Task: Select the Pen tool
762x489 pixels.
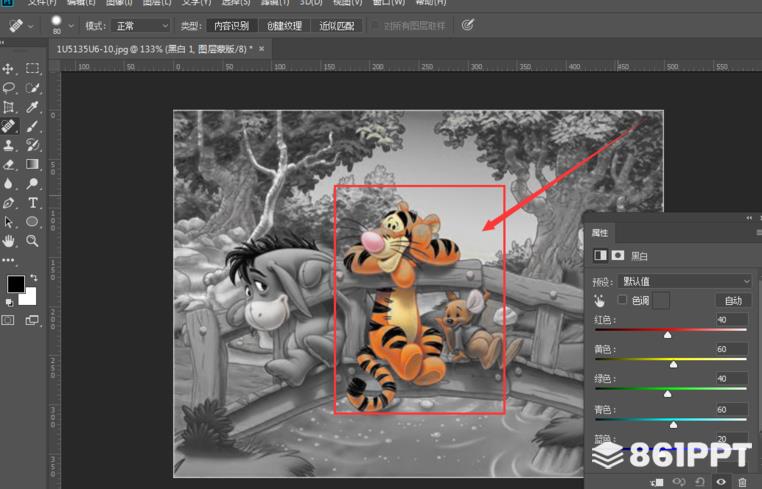Action: pyautogui.click(x=8, y=203)
